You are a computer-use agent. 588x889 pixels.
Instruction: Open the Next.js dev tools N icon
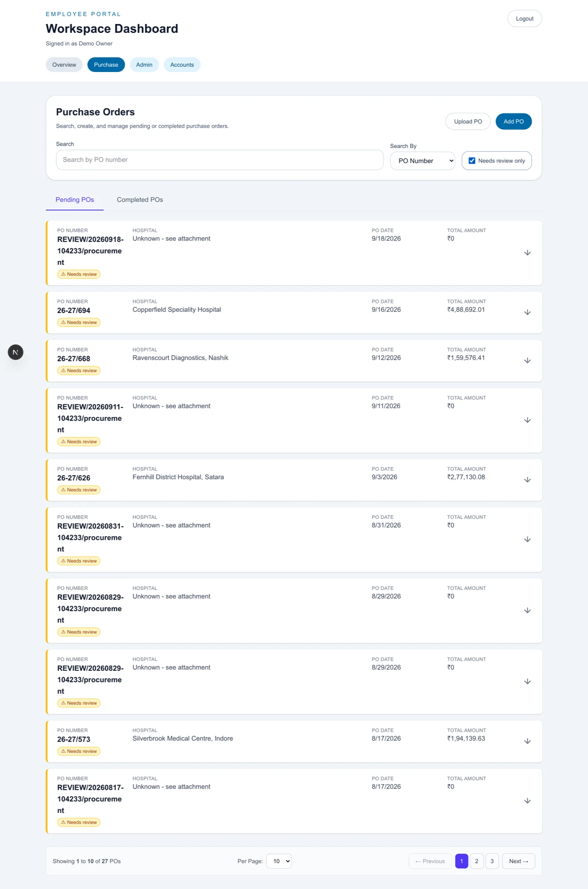point(16,352)
